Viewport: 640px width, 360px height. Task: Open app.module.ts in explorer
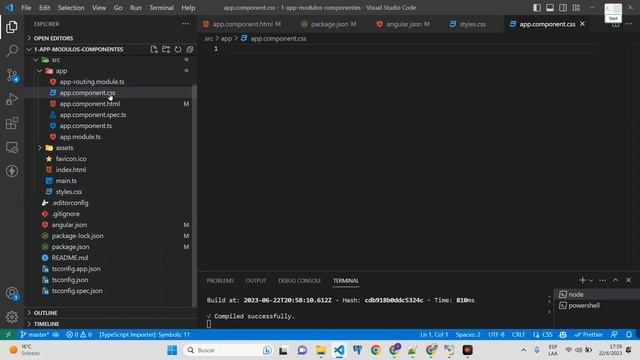pos(80,137)
